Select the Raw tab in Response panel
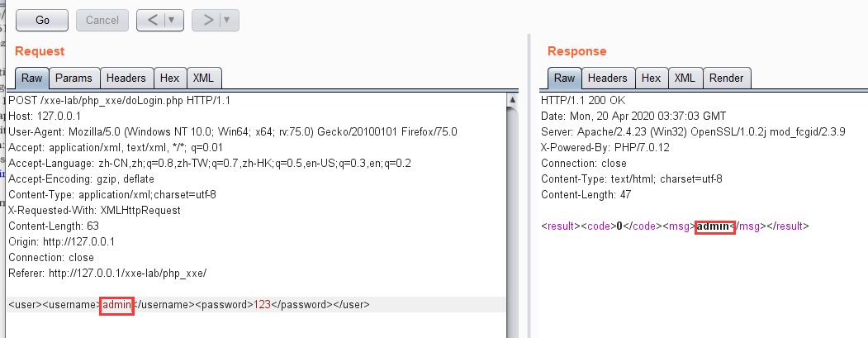 [x=564, y=79]
